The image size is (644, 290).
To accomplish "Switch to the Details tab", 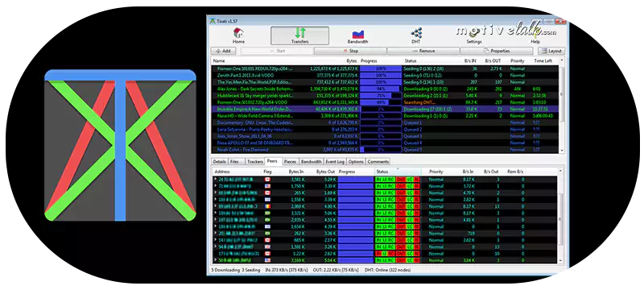I will [219, 162].
